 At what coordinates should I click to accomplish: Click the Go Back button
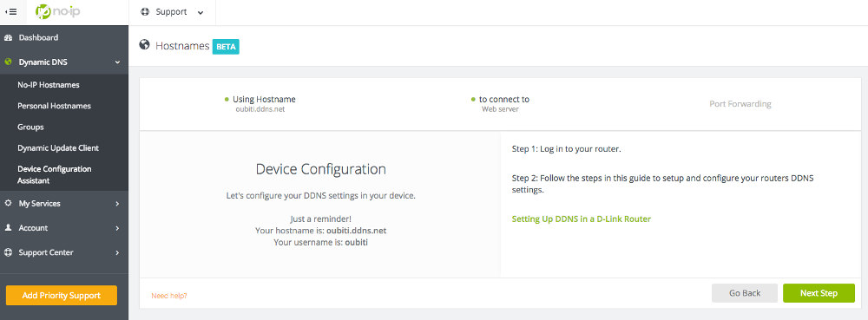coord(745,293)
